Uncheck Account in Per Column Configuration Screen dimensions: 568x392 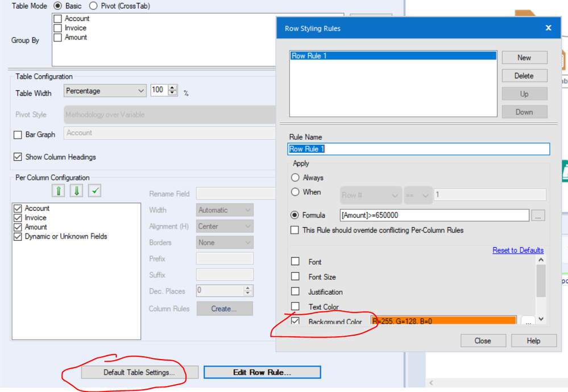pos(18,208)
